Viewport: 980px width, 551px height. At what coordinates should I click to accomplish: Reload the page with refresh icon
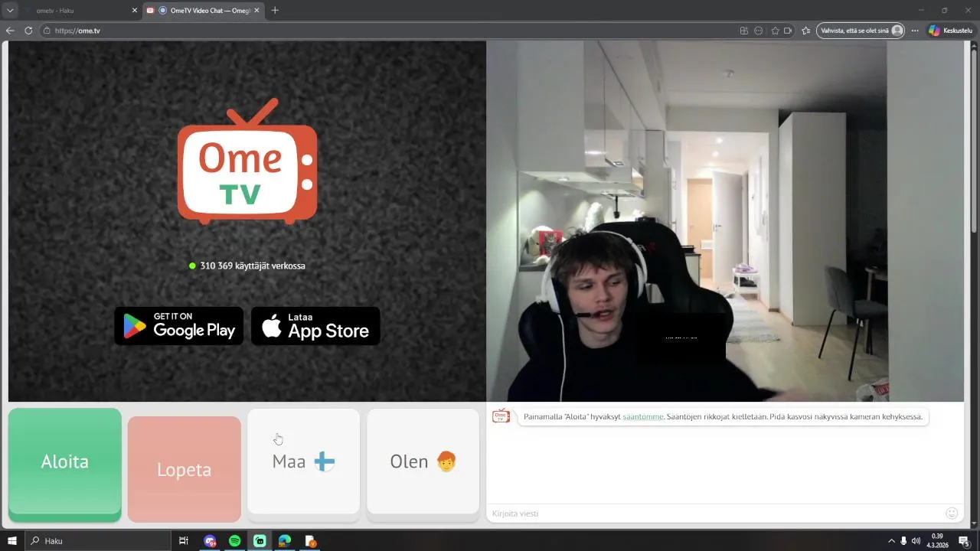(28, 31)
